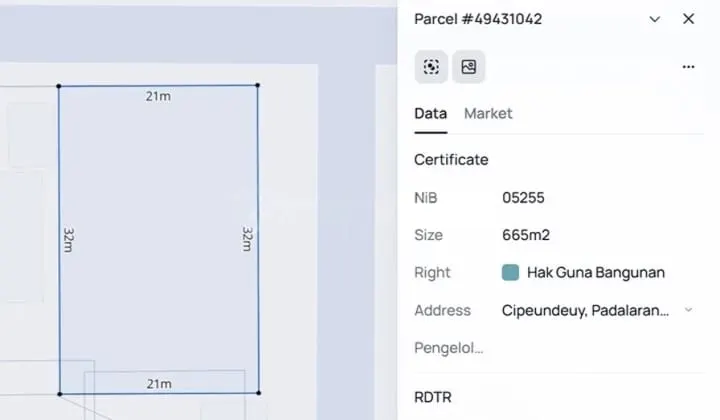720x420 pixels.
Task: Click the focus-on-parcel target icon
Action: tap(431, 67)
